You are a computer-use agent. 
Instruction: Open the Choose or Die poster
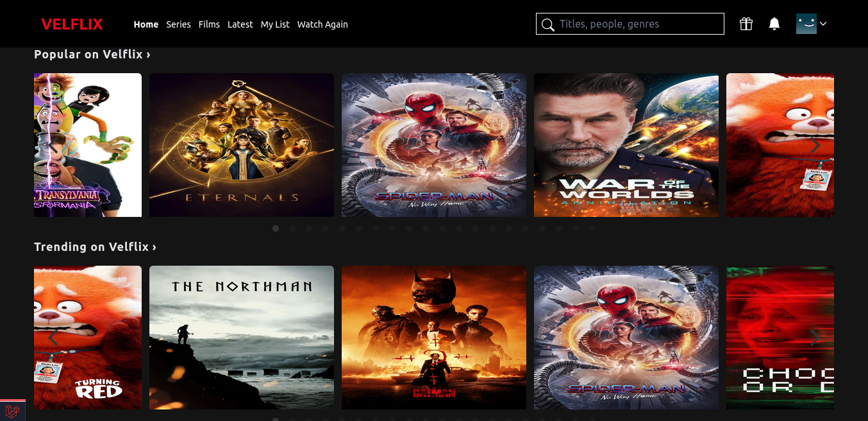780,338
